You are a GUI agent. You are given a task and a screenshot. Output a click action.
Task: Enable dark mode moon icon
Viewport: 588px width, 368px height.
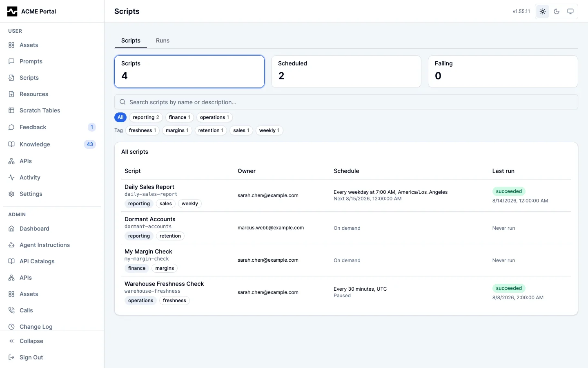coord(557,11)
